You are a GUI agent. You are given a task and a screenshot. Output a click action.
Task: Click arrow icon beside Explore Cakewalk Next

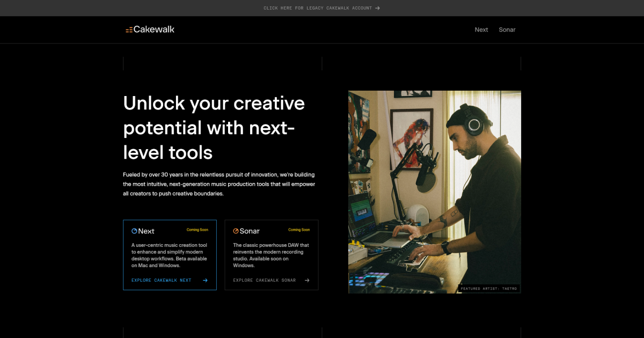pyautogui.click(x=205, y=280)
